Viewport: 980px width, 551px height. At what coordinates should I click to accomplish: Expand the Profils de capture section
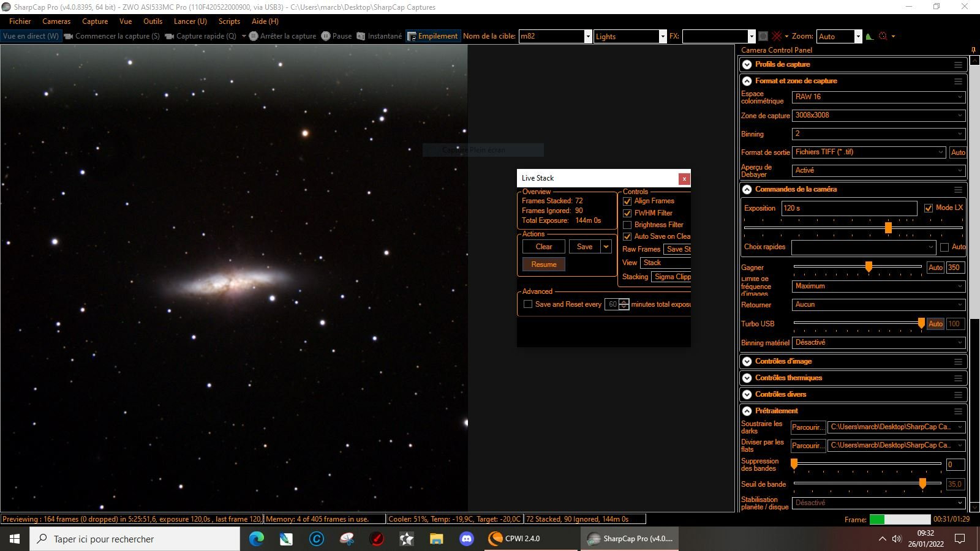coord(747,65)
